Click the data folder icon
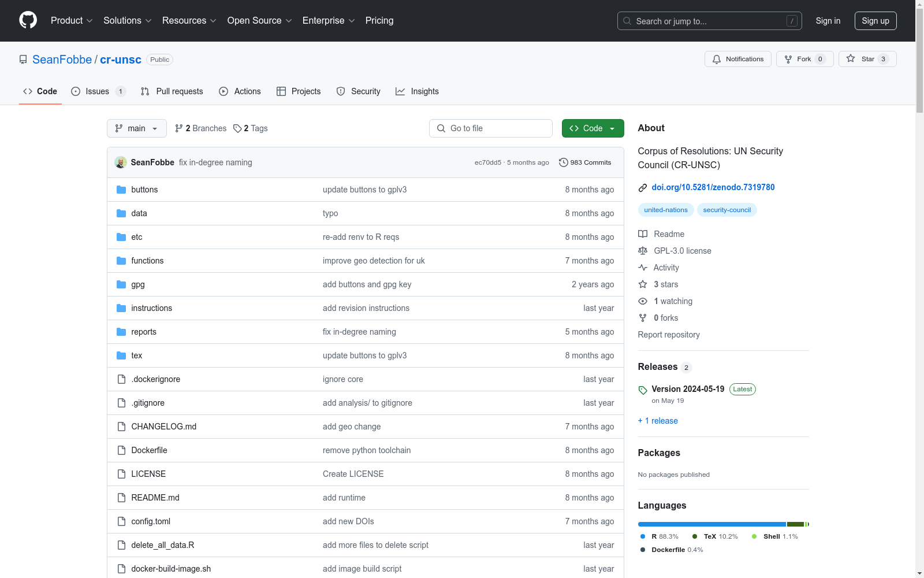The width and height of the screenshot is (924, 578). 121,213
